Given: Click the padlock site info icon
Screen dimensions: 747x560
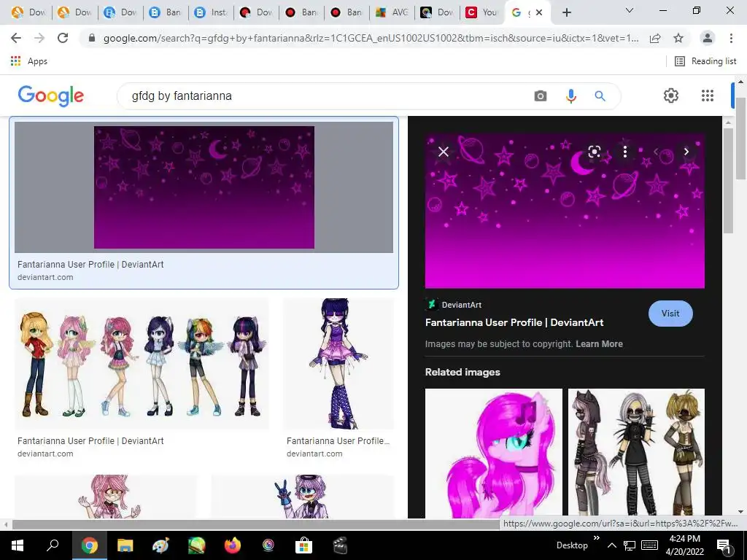Looking at the screenshot, I should (x=92, y=38).
